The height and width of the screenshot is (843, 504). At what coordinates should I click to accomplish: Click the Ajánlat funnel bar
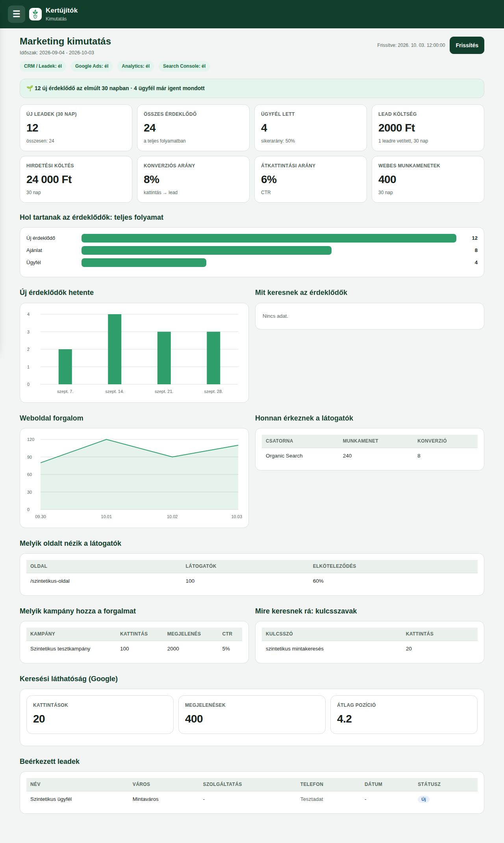(206, 250)
